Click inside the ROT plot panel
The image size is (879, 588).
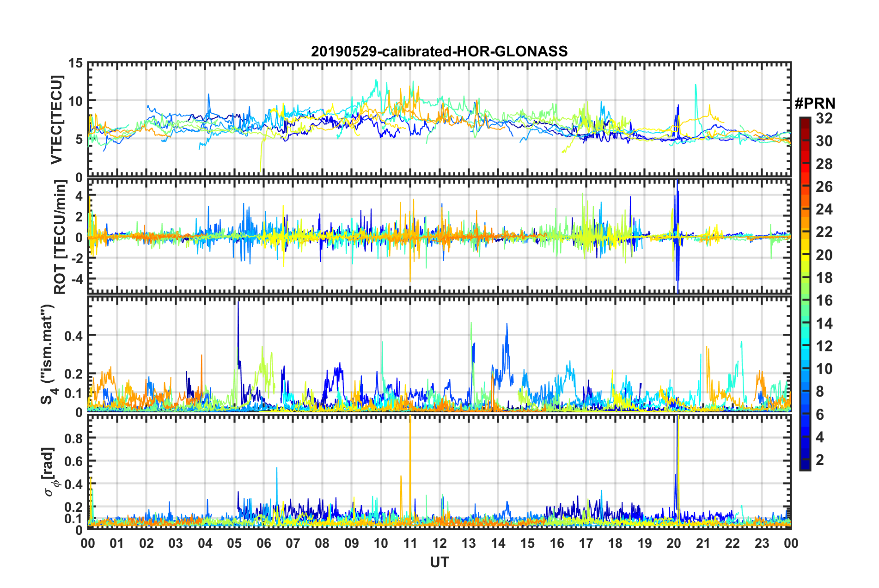[439, 236]
